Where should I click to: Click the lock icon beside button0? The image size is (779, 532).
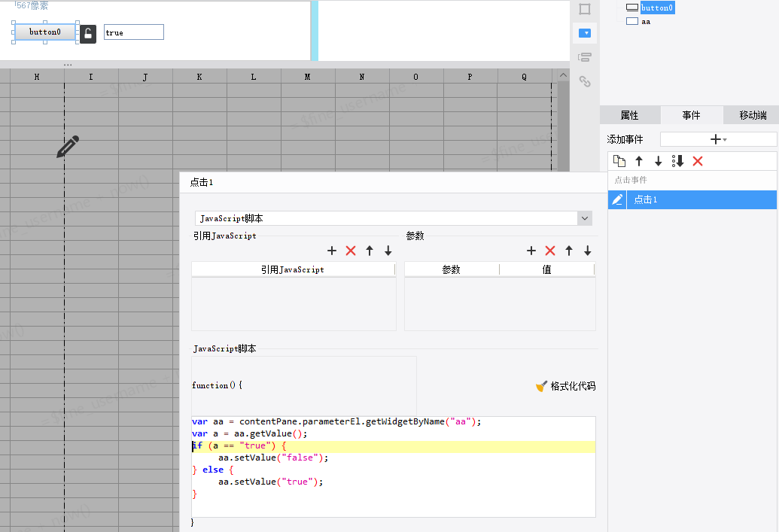(x=88, y=34)
